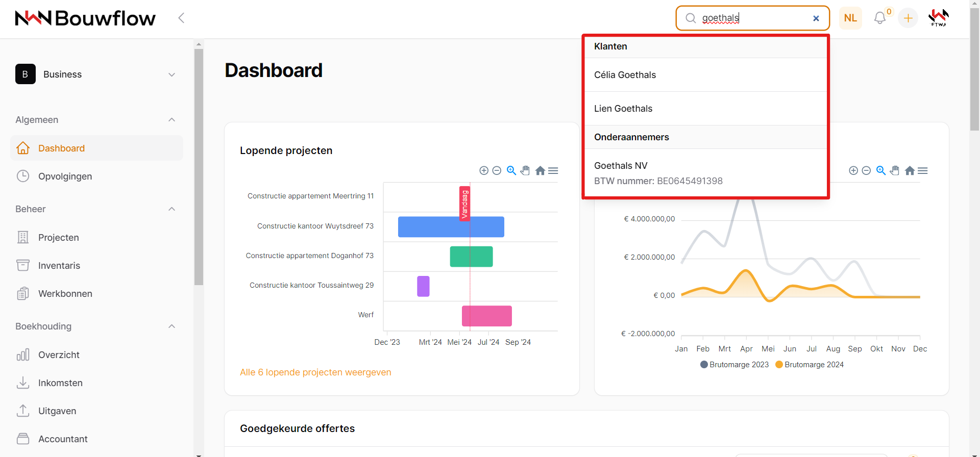
Task: Click the orange plus add button
Action: coord(908,18)
